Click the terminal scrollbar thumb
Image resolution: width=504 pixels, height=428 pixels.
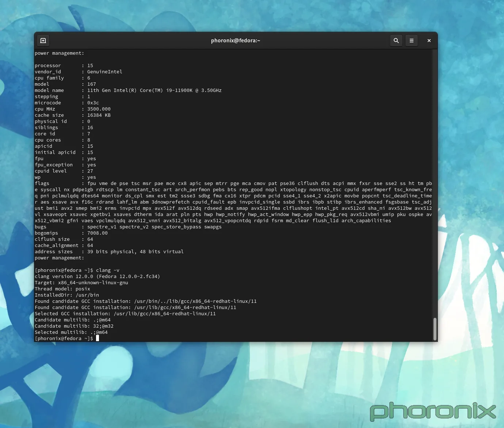[x=435, y=329]
